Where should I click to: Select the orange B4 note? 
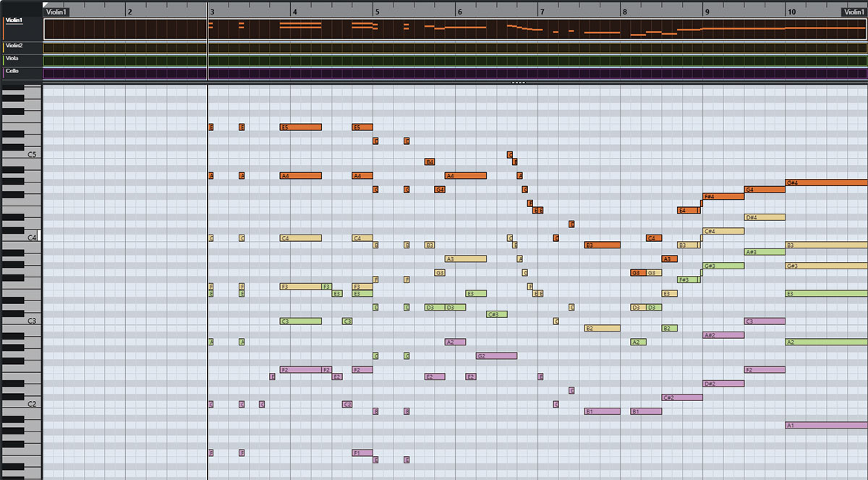(430, 161)
